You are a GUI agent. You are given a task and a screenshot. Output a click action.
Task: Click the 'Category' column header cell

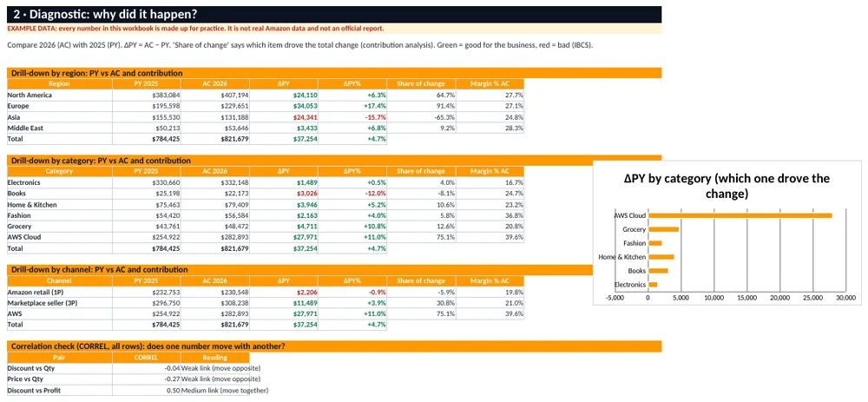[x=59, y=171]
